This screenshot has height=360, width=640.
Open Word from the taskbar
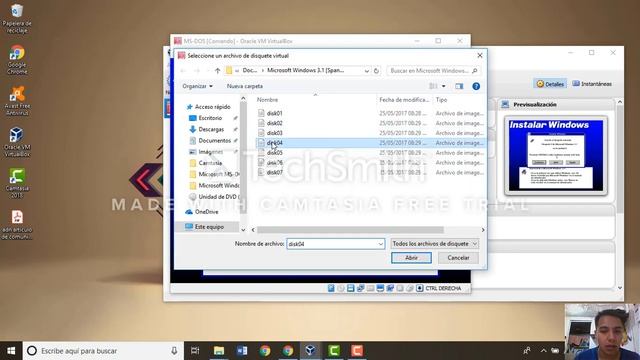242,351
